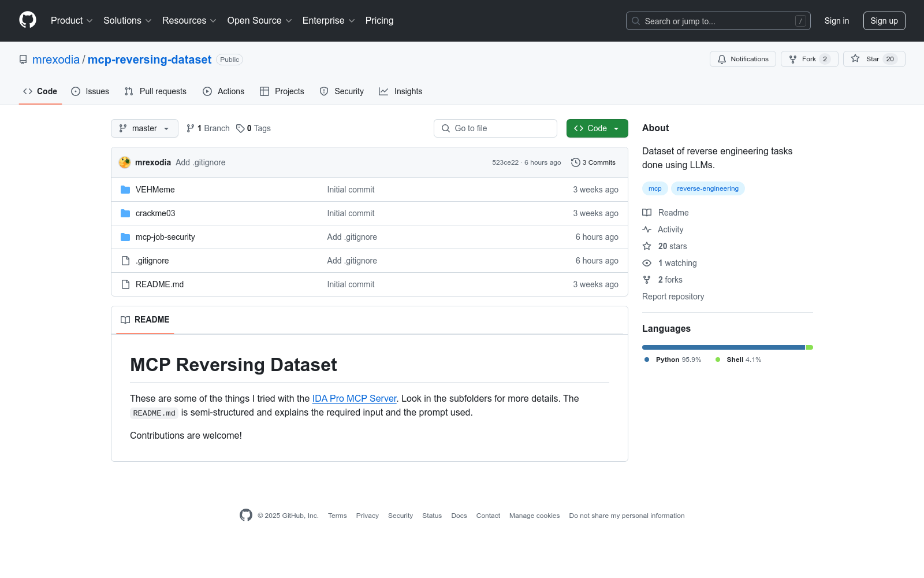Open the mrexodia owner link
This screenshot has height=578, width=924.
coord(56,60)
